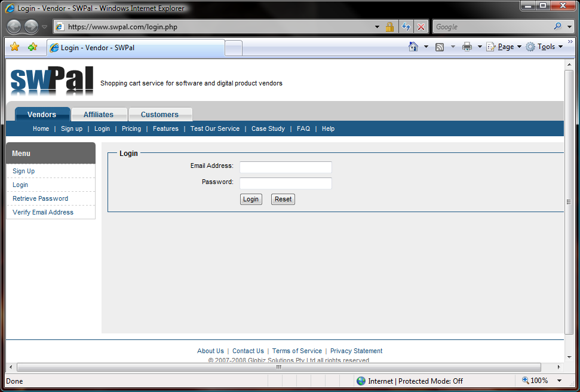Click Verify Email Address in sidebar
580x392 pixels.
click(43, 212)
